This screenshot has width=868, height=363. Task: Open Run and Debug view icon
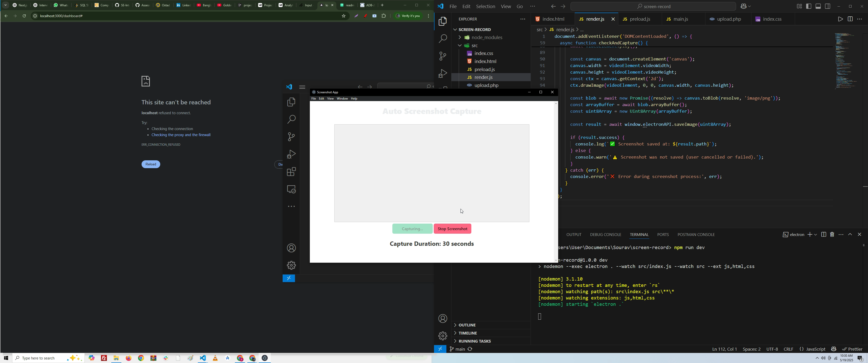click(443, 74)
